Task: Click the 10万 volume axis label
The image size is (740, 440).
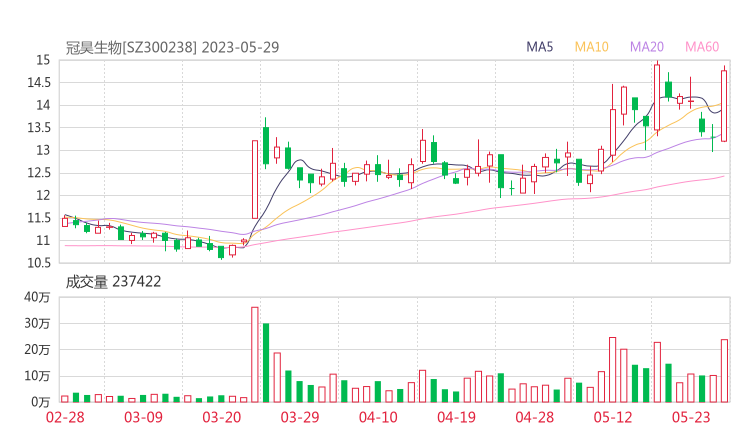Action: (37, 376)
